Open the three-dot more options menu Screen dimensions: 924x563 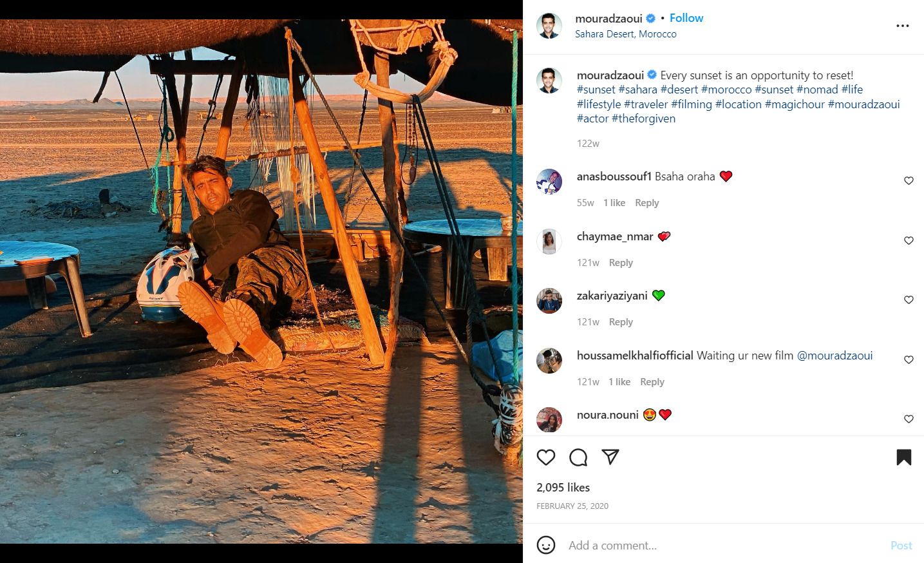pos(903,26)
